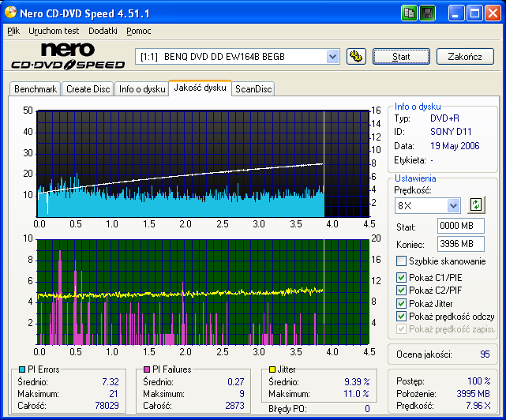Click the Błędy PO value 0
This screenshot has width=506, height=420.
coord(367,409)
